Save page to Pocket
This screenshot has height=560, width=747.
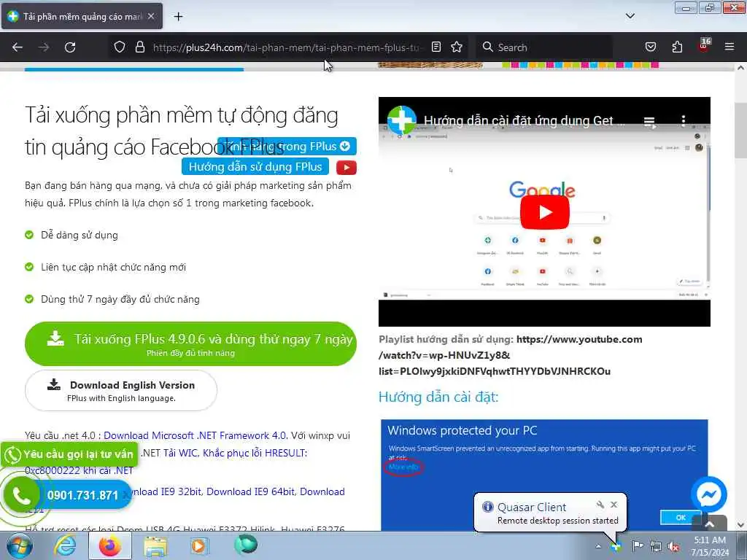[x=650, y=47]
